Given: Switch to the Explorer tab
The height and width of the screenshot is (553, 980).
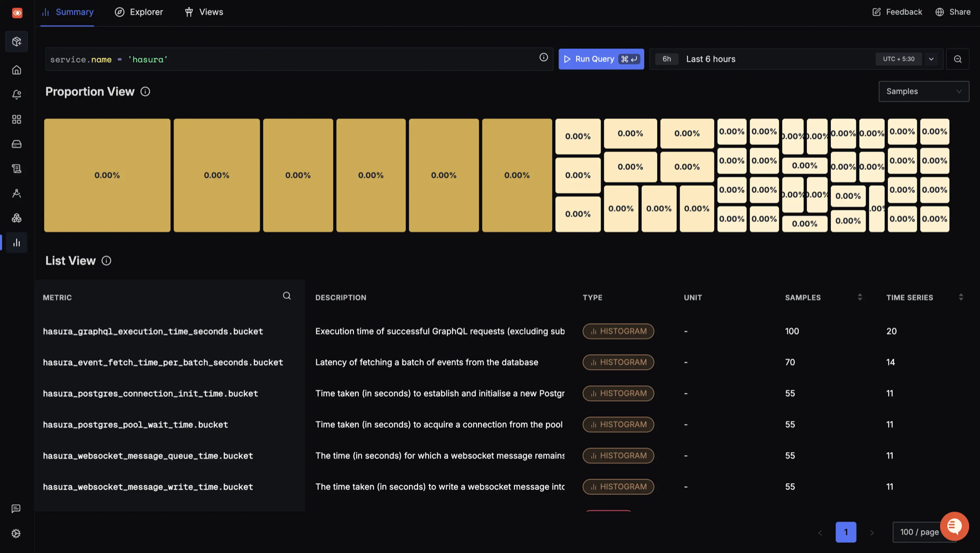Looking at the screenshot, I should pyautogui.click(x=139, y=12).
